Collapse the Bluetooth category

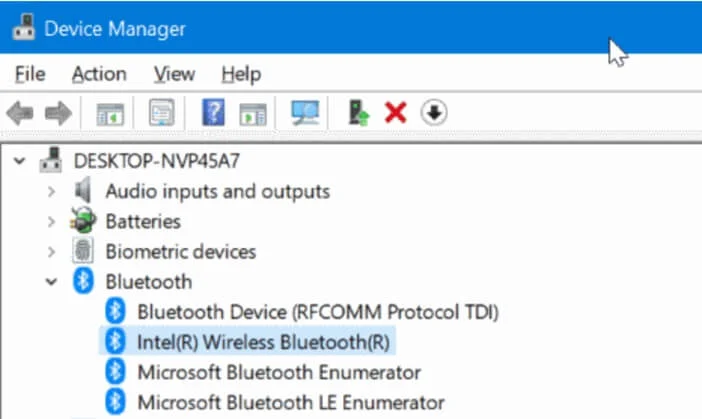[x=51, y=282]
